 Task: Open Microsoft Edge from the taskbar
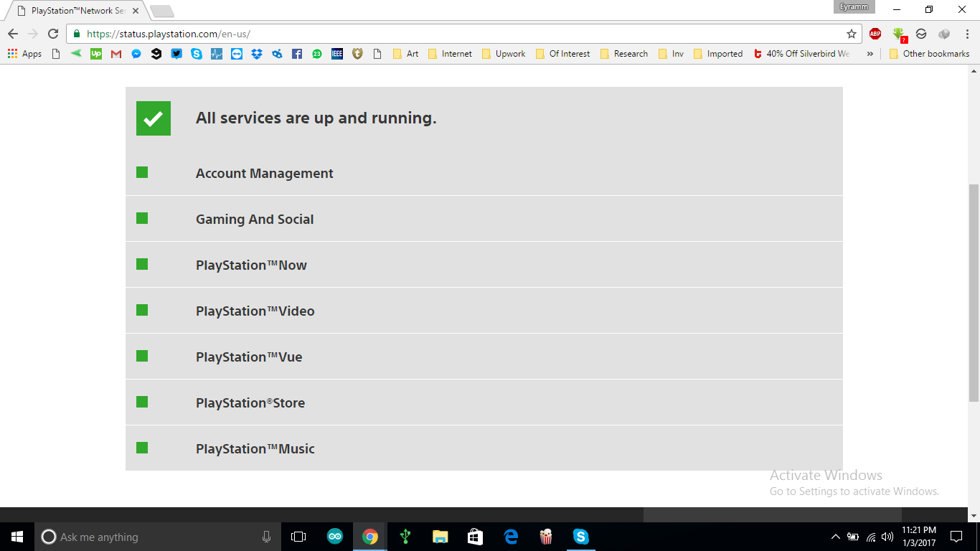tap(511, 537)
